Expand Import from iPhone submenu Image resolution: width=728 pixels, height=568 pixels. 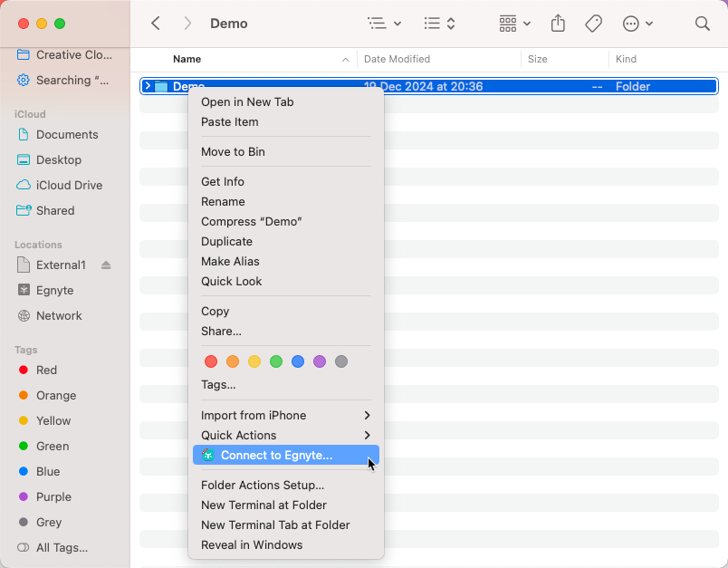286,415
